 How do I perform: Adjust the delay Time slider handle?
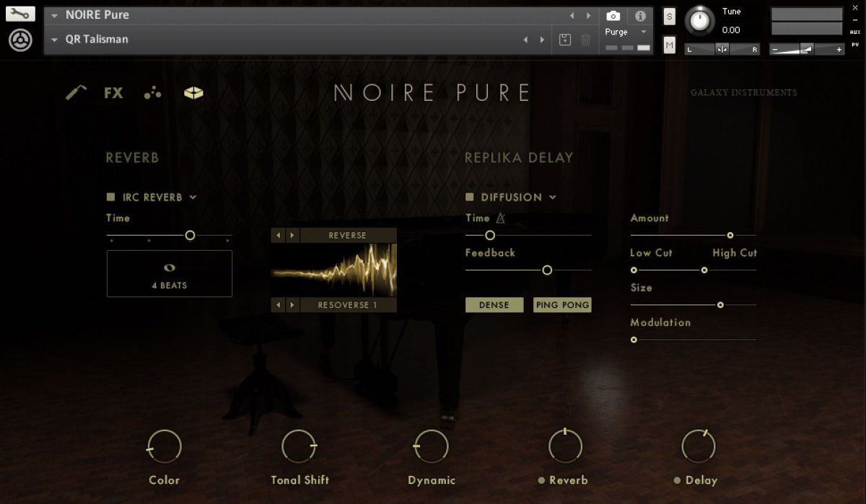click(490, 235)
